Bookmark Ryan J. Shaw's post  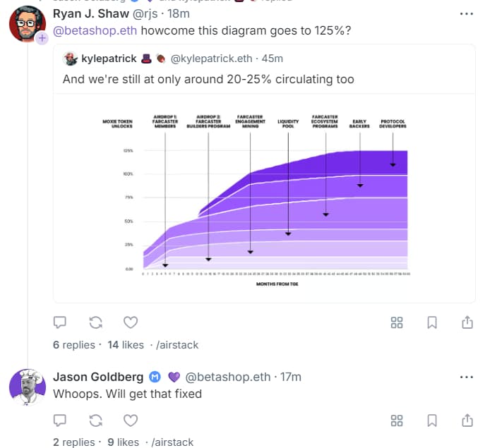pos(432,322)
